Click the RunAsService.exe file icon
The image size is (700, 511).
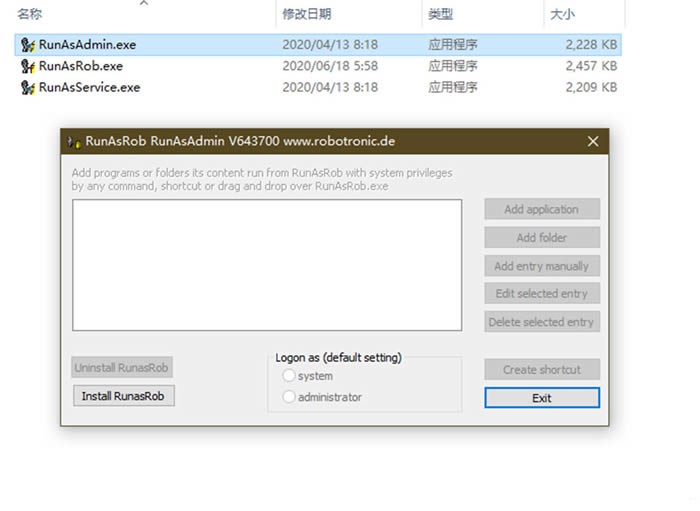pyautogui.click(x=28, y=87)
